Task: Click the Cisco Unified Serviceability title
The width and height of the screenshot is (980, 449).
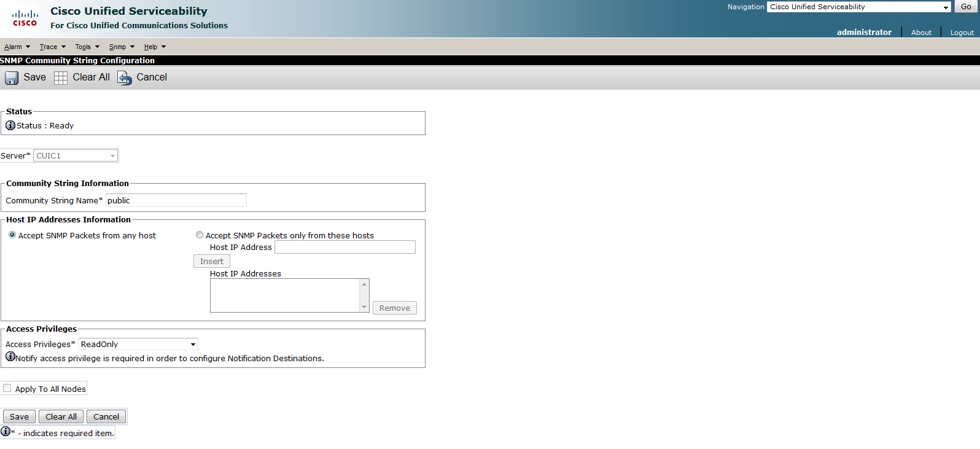Action: (129, 11)
